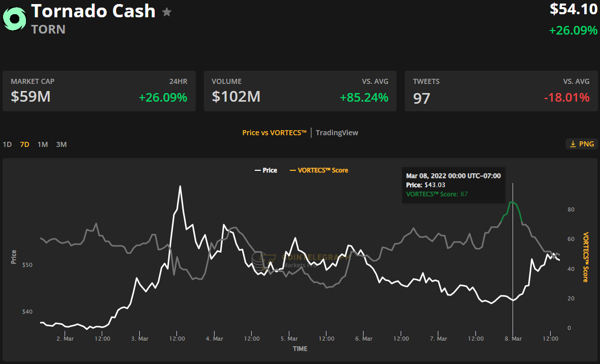600x364 pixels.
Task: Select the 7D time range
Action: point(24,144)
